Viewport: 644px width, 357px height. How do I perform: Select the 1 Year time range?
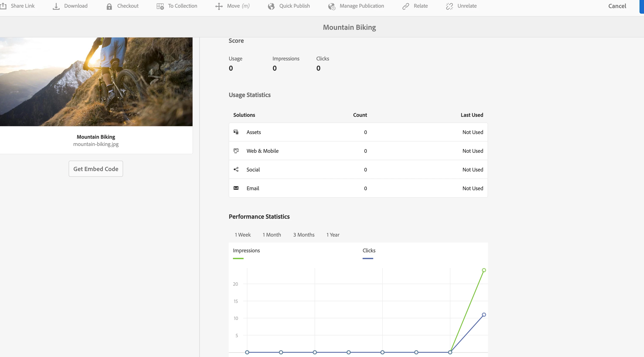(333, 235)
